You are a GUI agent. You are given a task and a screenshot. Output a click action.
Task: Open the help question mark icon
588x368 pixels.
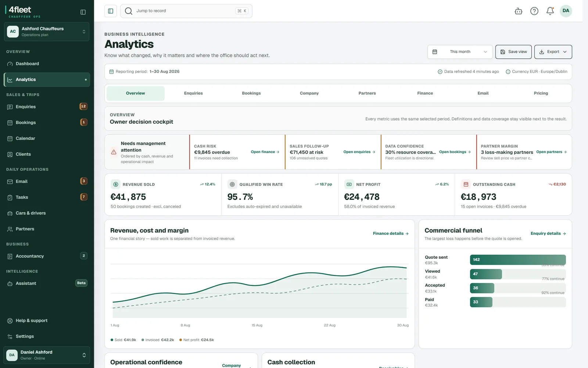tap(534, 11)
